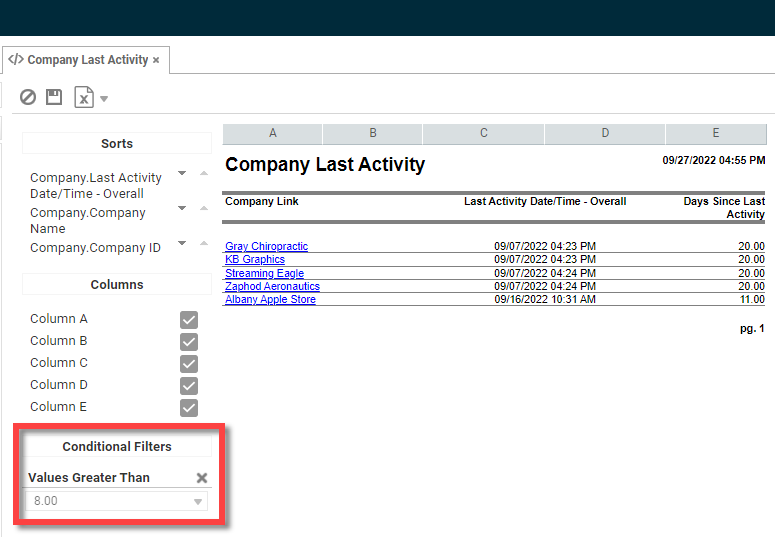Uncheck the Column A checkbox
The image size is (775, 537).
(189, 320)
